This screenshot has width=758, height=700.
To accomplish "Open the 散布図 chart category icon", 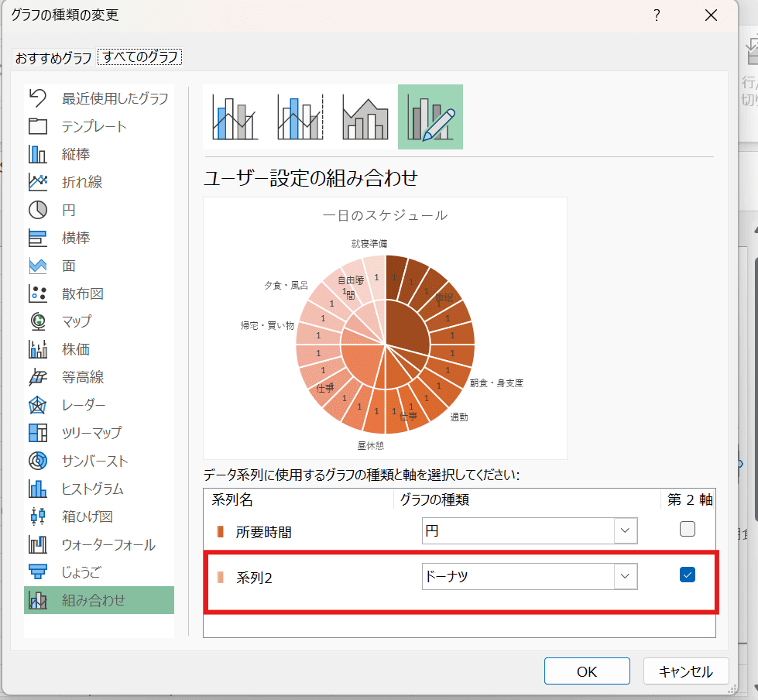I will (x=48, y=293).
